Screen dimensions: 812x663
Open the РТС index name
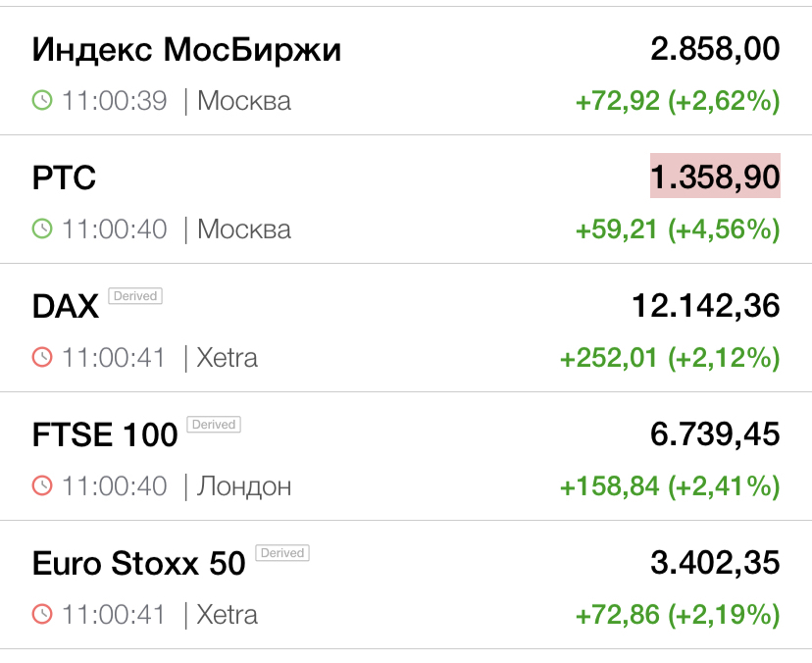tap(64, 178)
